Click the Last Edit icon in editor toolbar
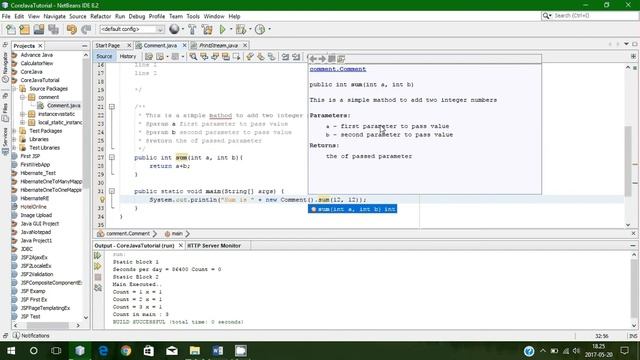Viewport: 640px width, 360px height. pos(149,57)
